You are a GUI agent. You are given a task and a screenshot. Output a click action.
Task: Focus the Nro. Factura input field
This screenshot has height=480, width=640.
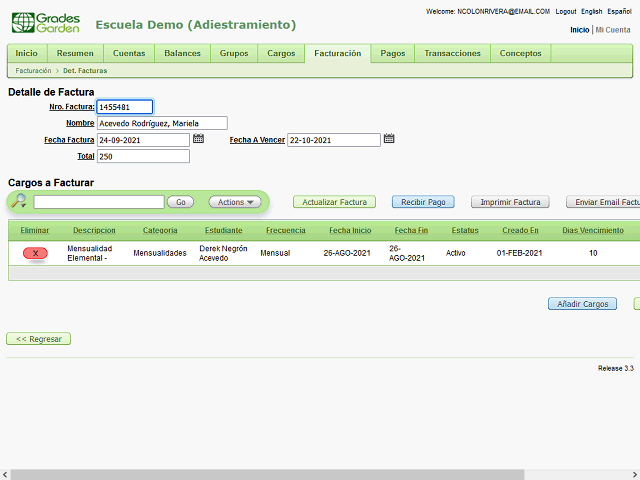coord(124,107)
